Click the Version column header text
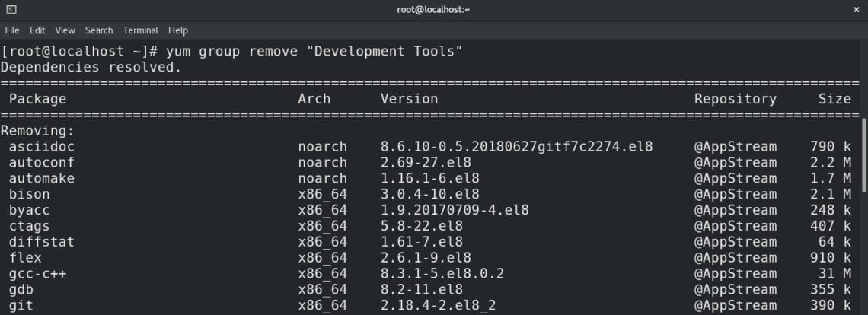 [409, 99]
